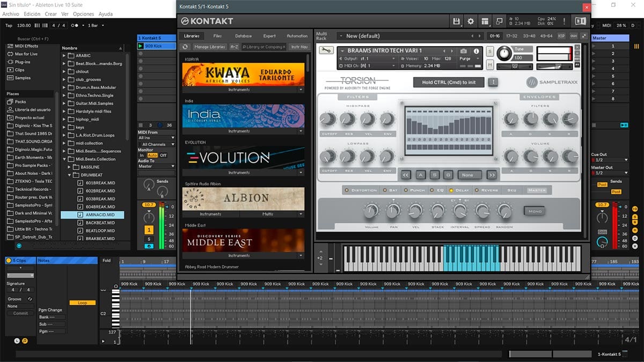Collapse the DRUMBEAT folder

coord(70,175)
